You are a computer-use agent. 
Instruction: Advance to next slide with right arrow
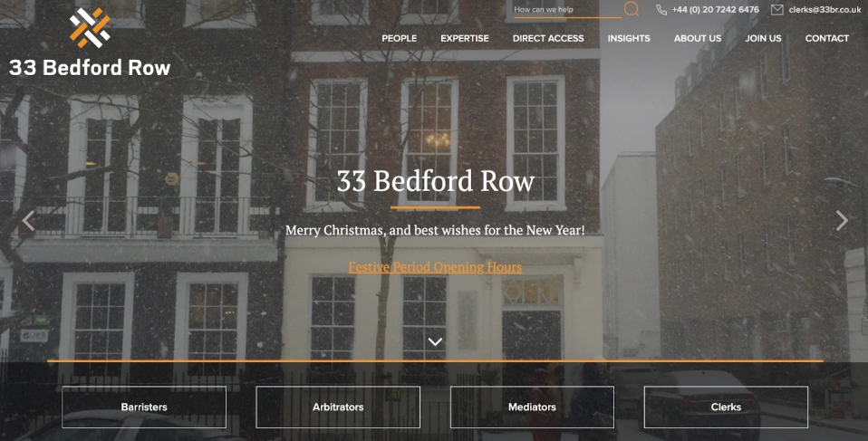[x=842, y=221]
